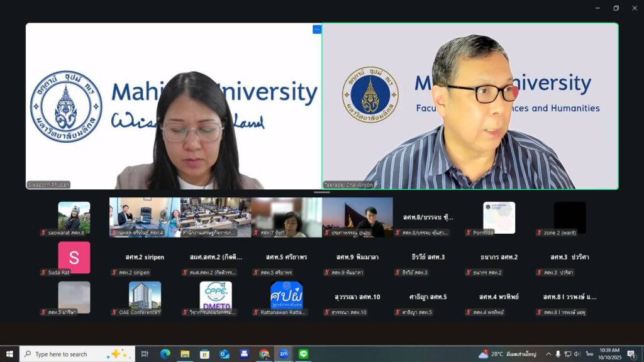The image size is (644, 362).
Task: Select the saowarat participant thumbnail
Action: [74, 217]
